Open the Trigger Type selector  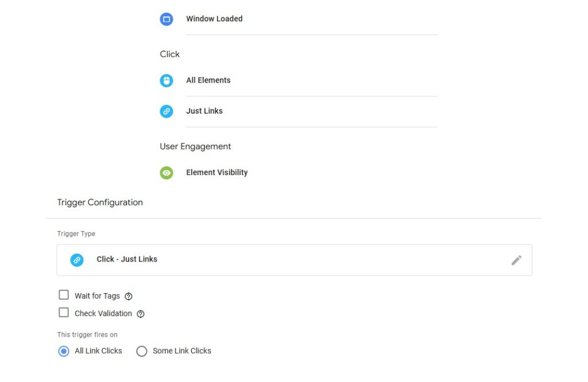click(x=294, y=260)
